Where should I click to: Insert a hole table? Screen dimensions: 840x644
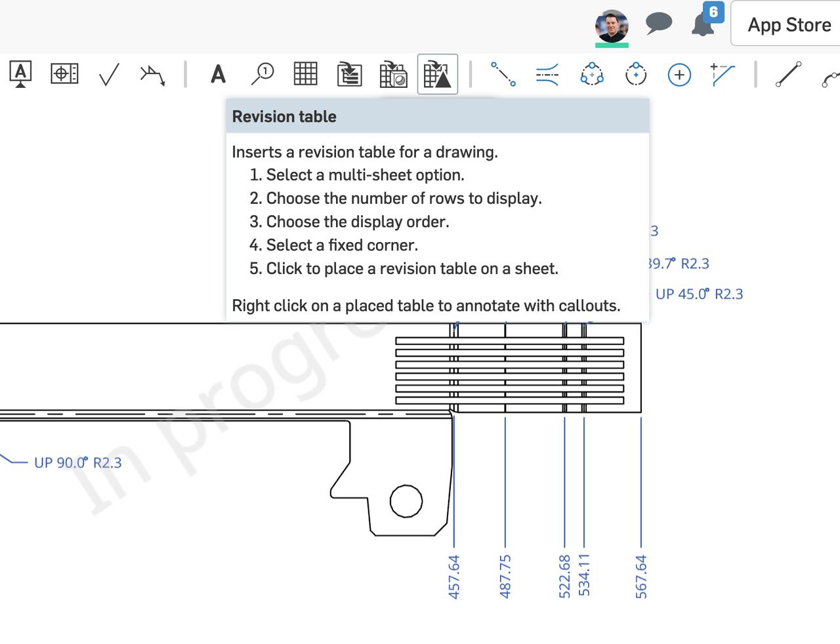[x=393, y=75]
